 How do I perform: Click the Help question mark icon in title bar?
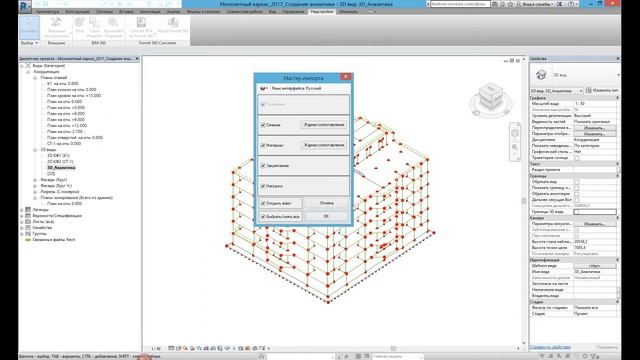(571, 4)
